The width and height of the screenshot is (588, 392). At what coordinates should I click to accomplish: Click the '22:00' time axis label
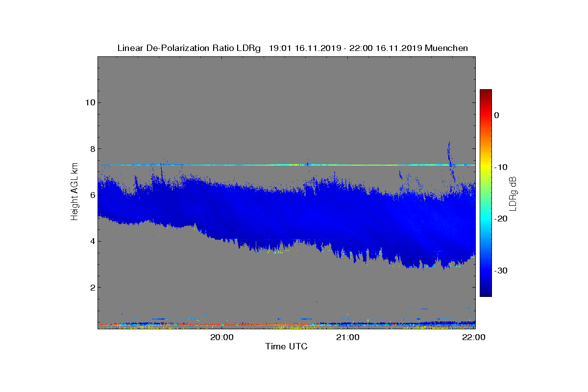[x=474, y=337]
